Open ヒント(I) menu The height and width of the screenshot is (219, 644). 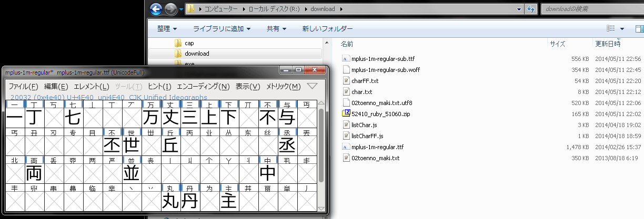tap(159, 87)
